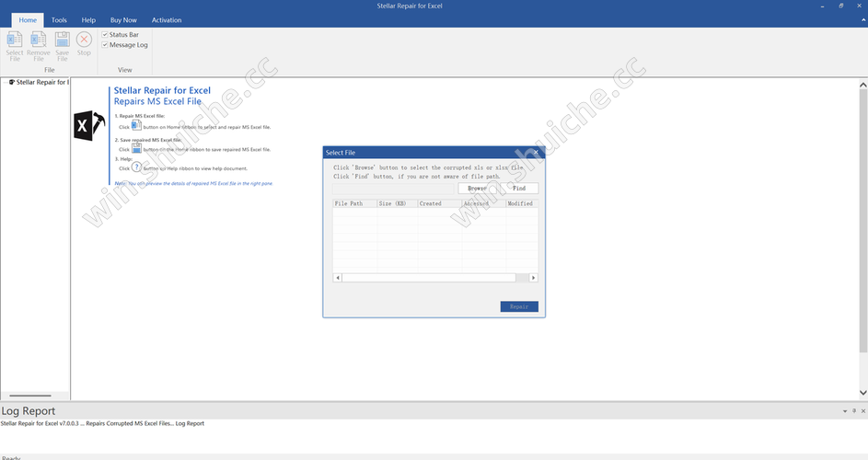Screen dimensions: 868x460
Task: Click Browse in Select File dialog
Action: [477, 189]
